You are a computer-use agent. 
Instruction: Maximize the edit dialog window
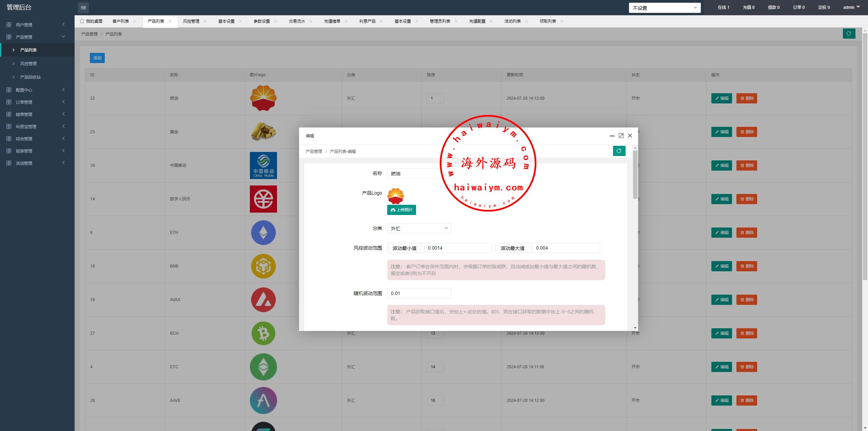621,136
